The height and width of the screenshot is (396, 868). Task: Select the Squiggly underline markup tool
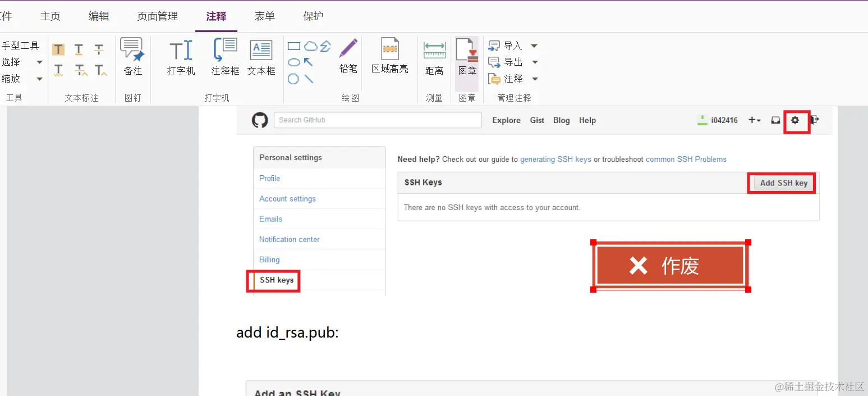pyautogui.click(x=58, y=70)
